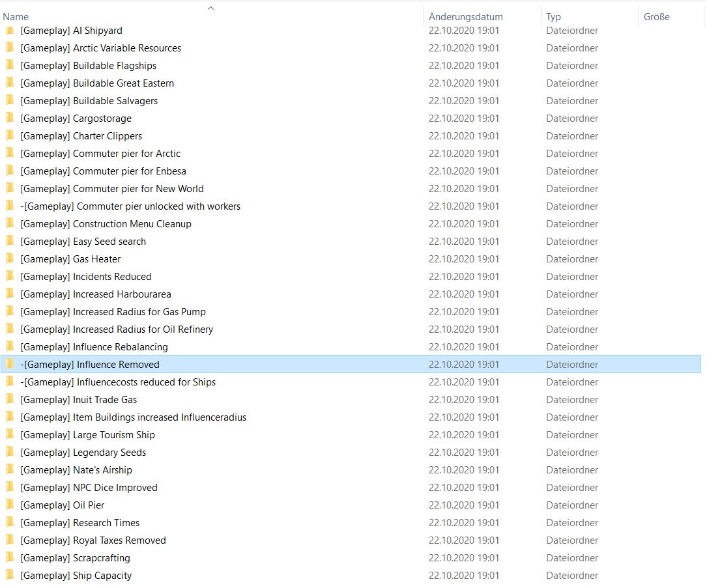This screenshot has height=588, width=707.
Task: Select '[Gameplay] Research Times' folder name
Action: [79, 523]
